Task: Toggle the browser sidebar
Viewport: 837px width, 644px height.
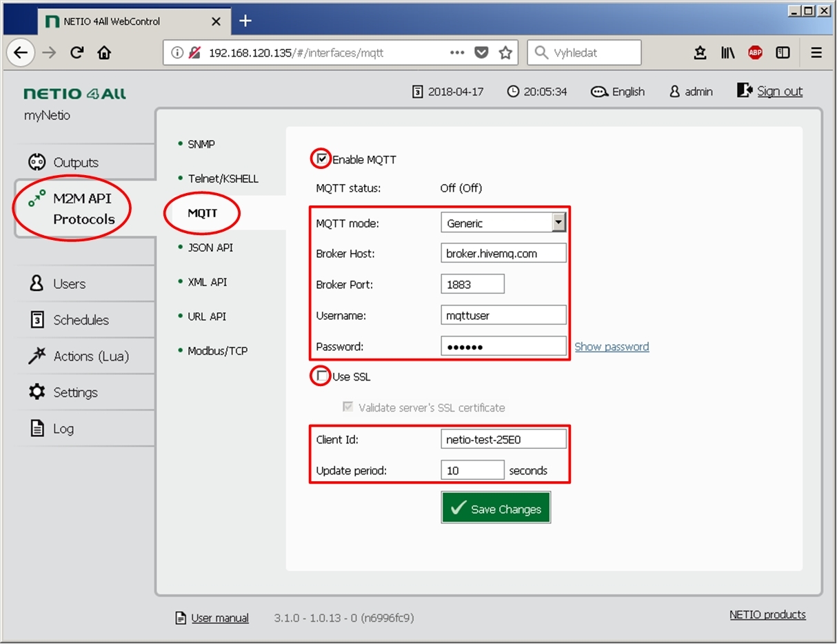Action: tap(783, 52)
